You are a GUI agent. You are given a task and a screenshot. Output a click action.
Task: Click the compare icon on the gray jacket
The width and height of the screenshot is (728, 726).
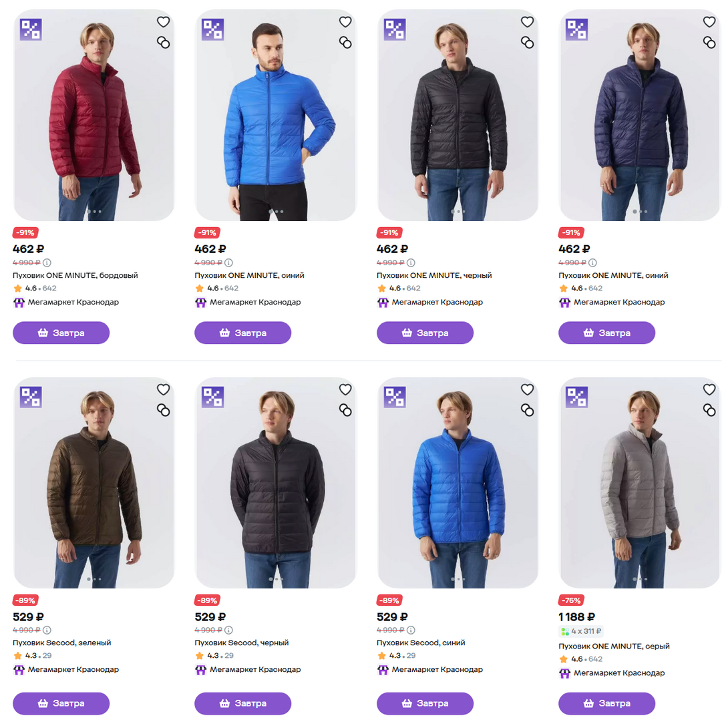pos(709,409)
